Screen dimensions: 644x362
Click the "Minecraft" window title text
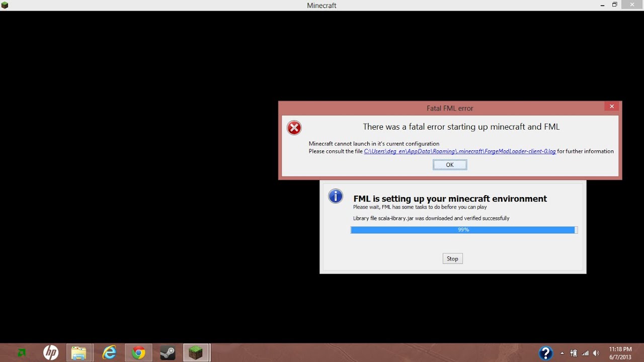tap(321, 6)
